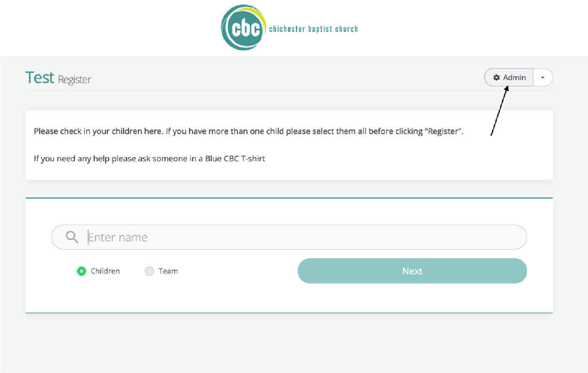Expand the dropdown caret beside Admin
Screen dimensions: 588x373
click(x=543, y=78)
